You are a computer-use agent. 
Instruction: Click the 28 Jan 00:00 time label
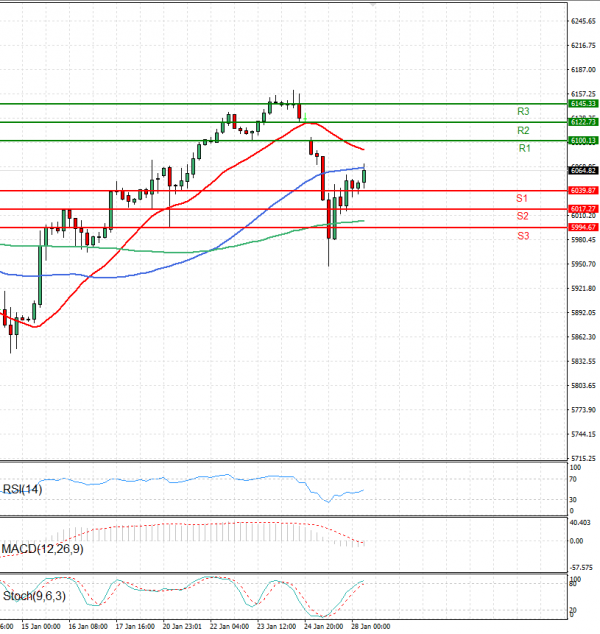coord(370,626)
